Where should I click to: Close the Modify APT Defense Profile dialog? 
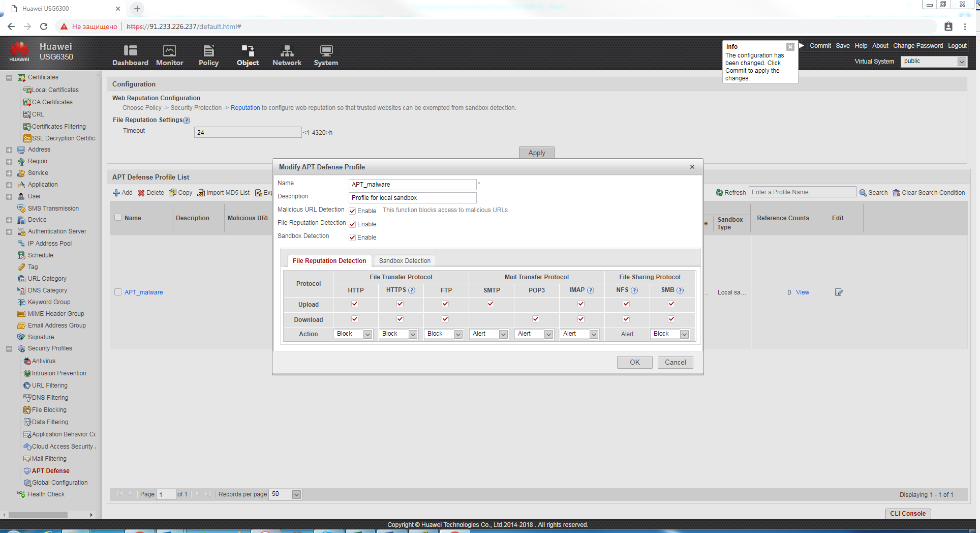692,167
